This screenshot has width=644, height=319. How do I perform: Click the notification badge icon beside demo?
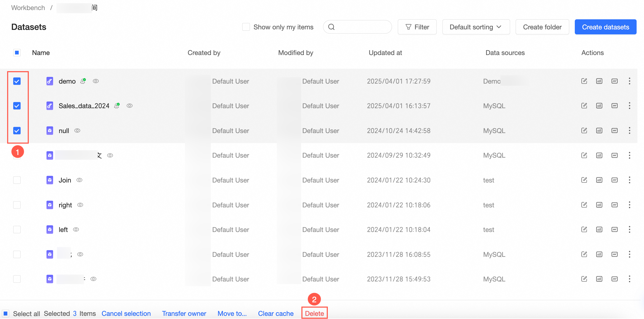(x=83, y=81)
